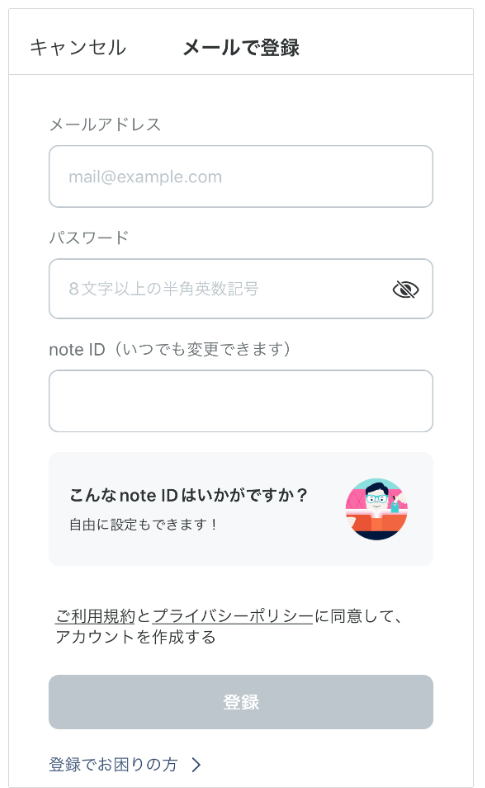Open the プライバシーポリシー link
Screen dimensions: 485x788
[233, 616]
